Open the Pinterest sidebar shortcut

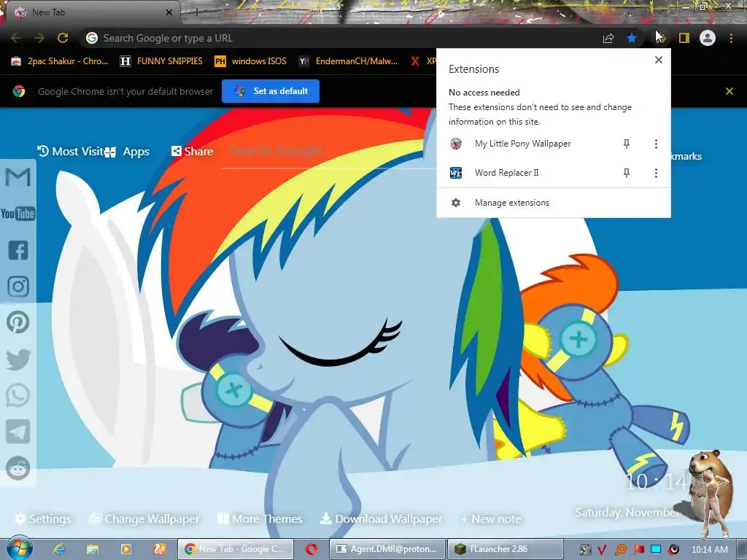point(18,322)
